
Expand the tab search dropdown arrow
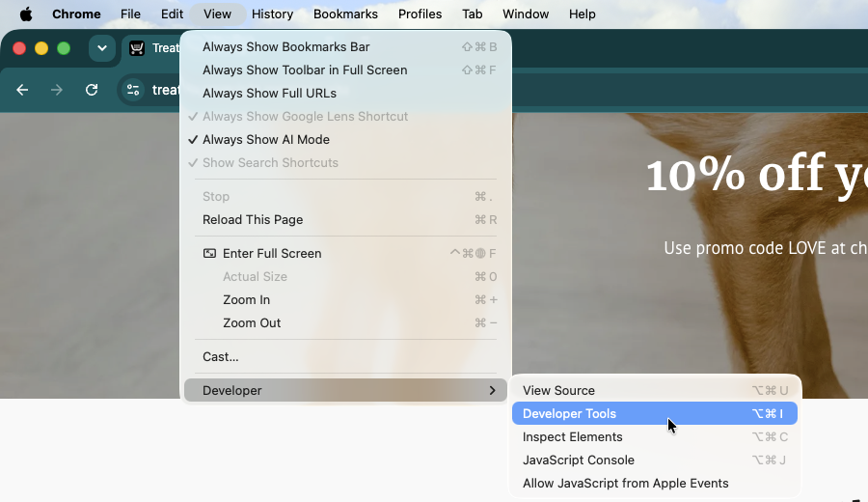pyautogui.click(x=102, y=48)
